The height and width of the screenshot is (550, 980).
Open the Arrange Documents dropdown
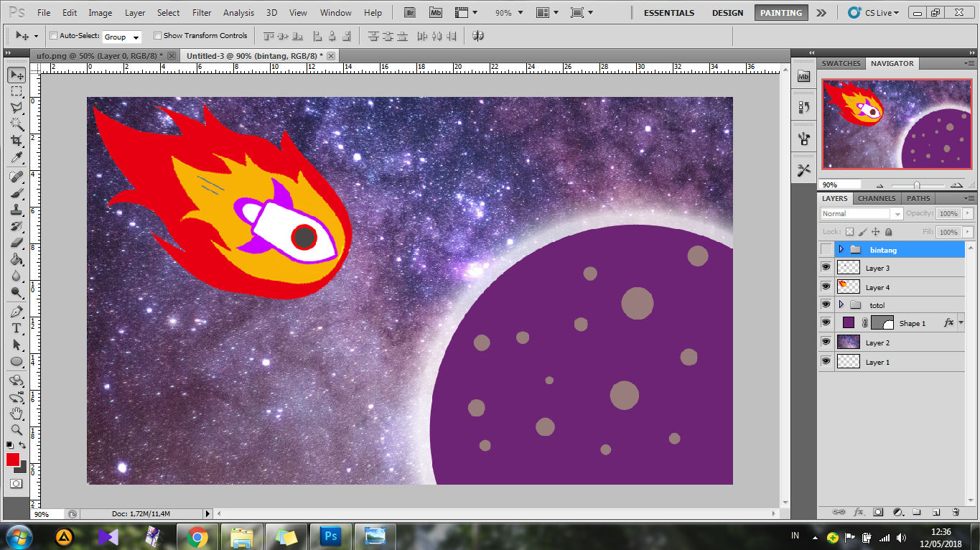(x=549, y=13)
